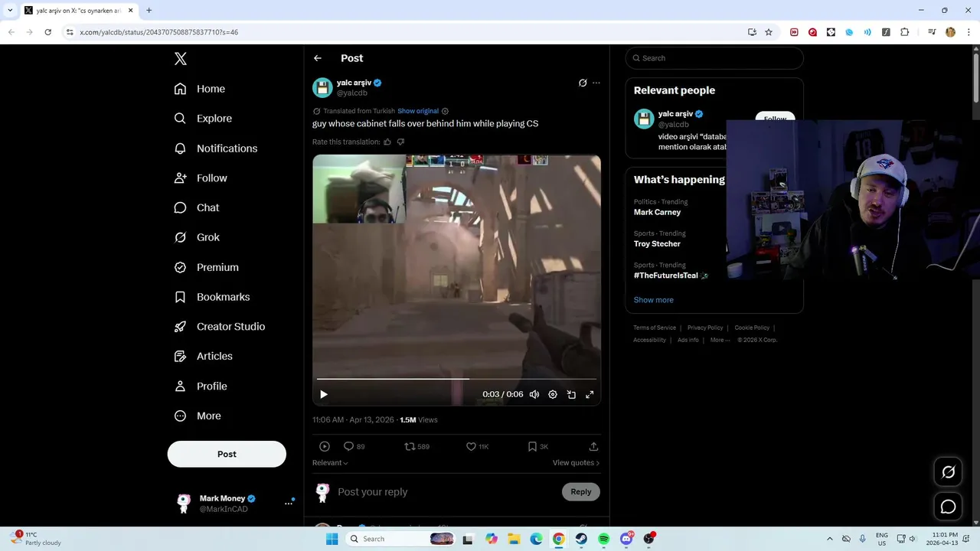980x551 pixels.
Task: Open the X logo home link
Action: (x=181, y=59)
